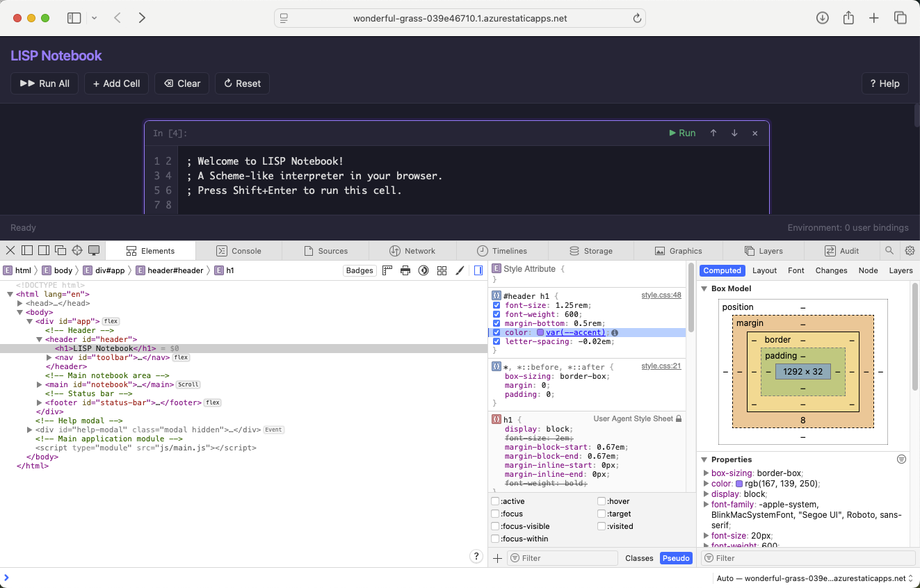This screenshot has height=588, width=920.
Task: Open the Layout sidebar tab
Action: (764, 270)
